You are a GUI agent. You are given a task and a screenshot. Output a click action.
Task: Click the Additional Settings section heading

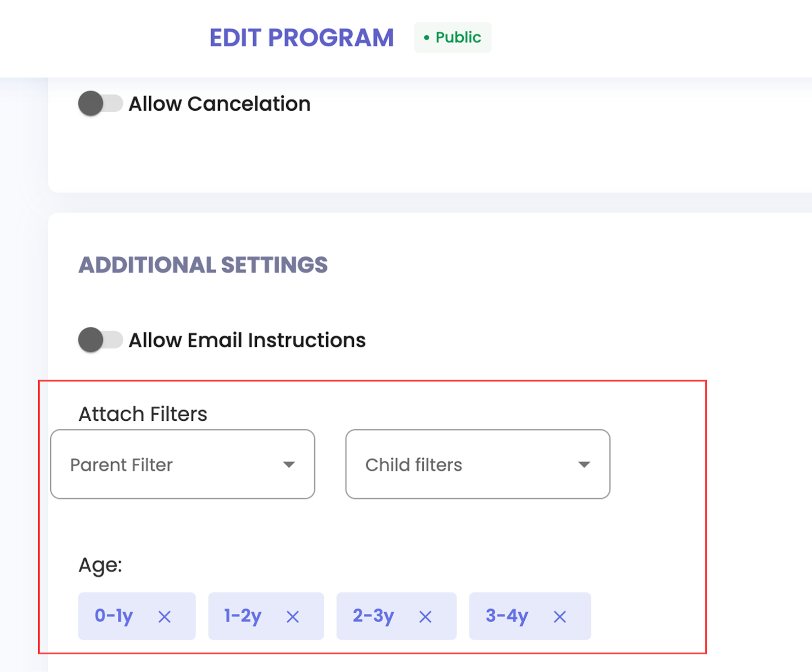[x=203, y=265]
